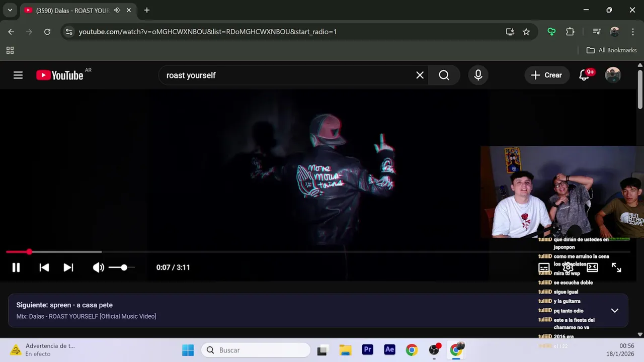This screenshot has width=644, height=362.
Task: Bookmark this page with the star
Action: point(526,32)
